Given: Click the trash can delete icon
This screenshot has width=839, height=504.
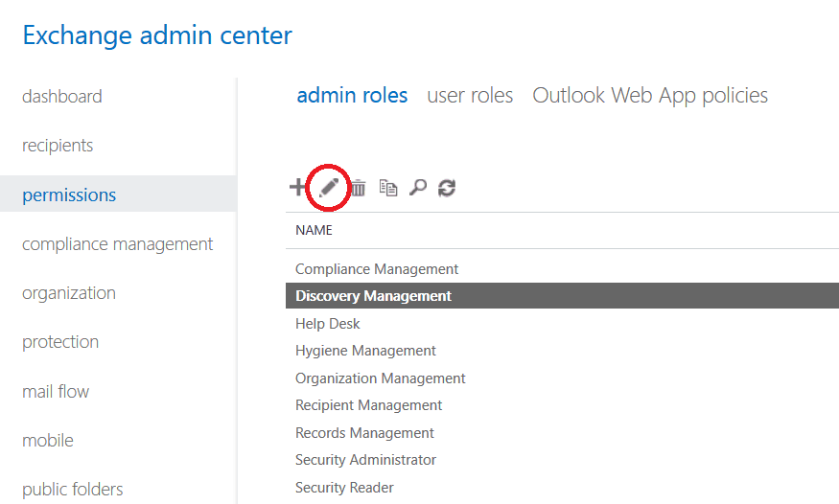Looking at the screenshot, I should [x=358, y=188].
